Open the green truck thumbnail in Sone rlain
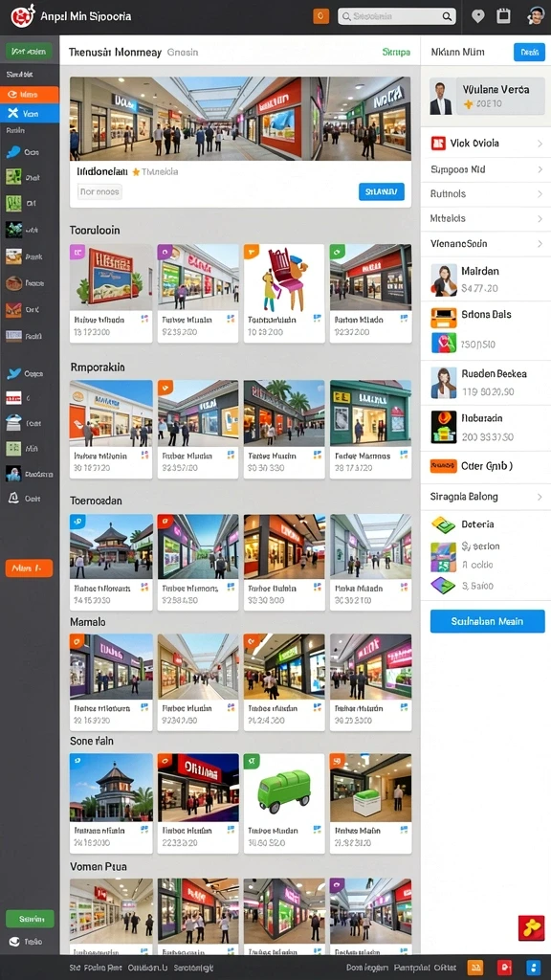Viewport: 551px width, 980px height. 284,788
